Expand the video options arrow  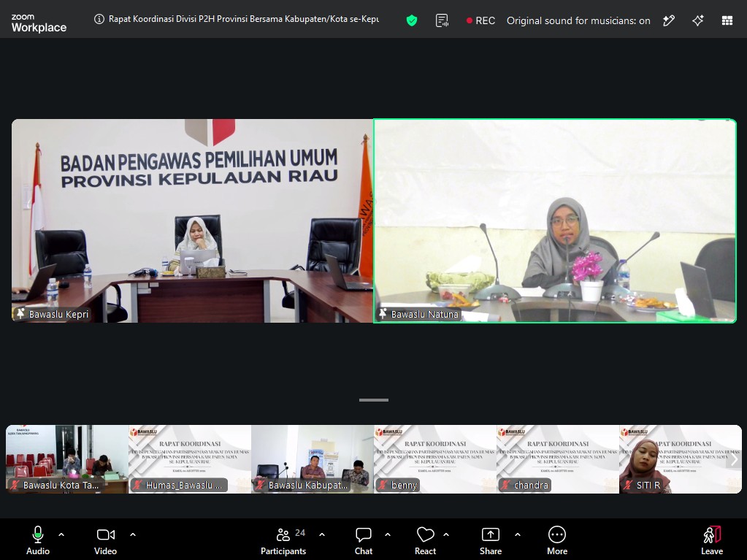coord(133,534)
